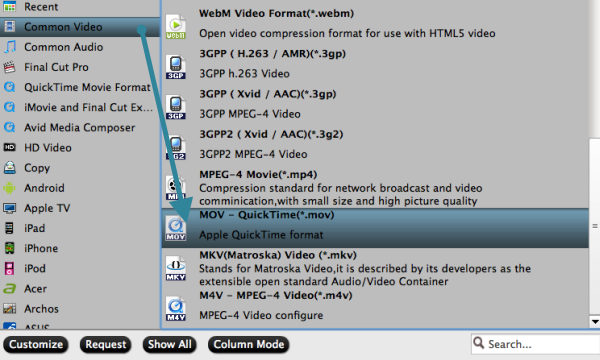Click the Final Cut Pro clapperboard icon
This screenshot has width=600, height=360.
point(10,67)
